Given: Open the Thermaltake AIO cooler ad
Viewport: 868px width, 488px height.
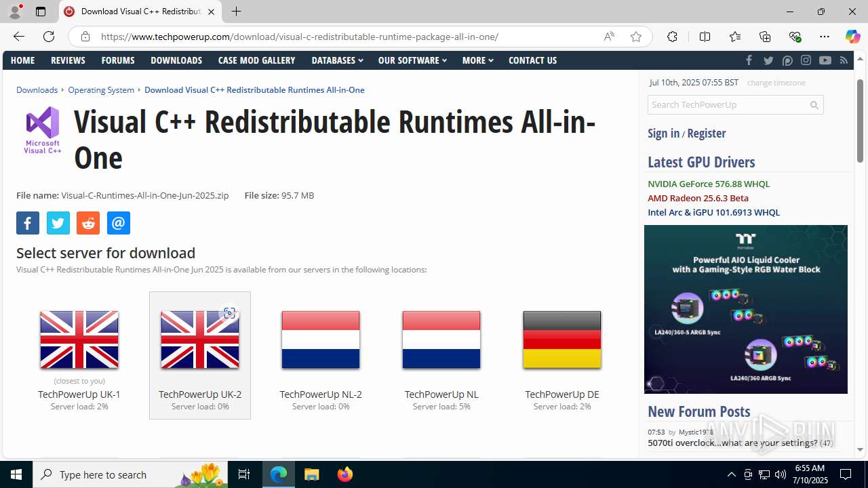Looking at the screenshot, I should (746, 309).
